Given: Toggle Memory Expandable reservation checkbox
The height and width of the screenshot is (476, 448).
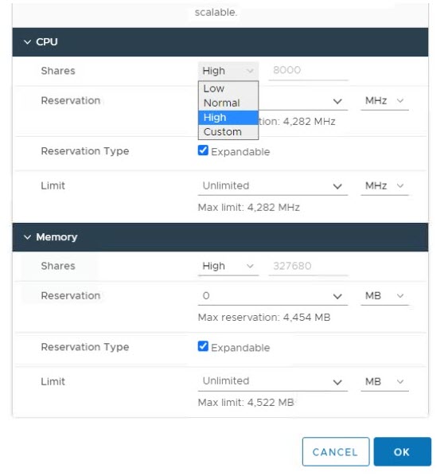Looking at the screenshot, I should pyautogui.click(x=203, y=346).
